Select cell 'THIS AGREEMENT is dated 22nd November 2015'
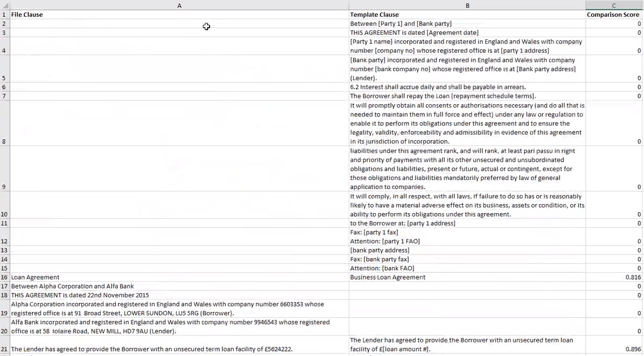644x356 pixels. (x=80, y=295)
